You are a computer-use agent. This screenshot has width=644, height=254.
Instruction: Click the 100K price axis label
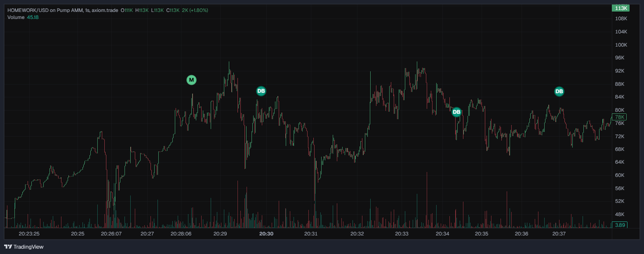point(621,45)
